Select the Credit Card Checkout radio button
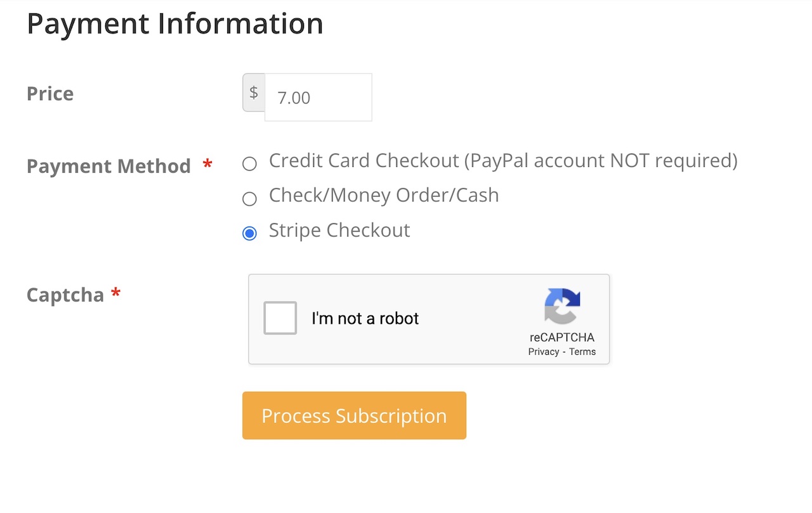The width and height of the screenshot is (812, 513). pyautogui.click(x=250, y=164)
